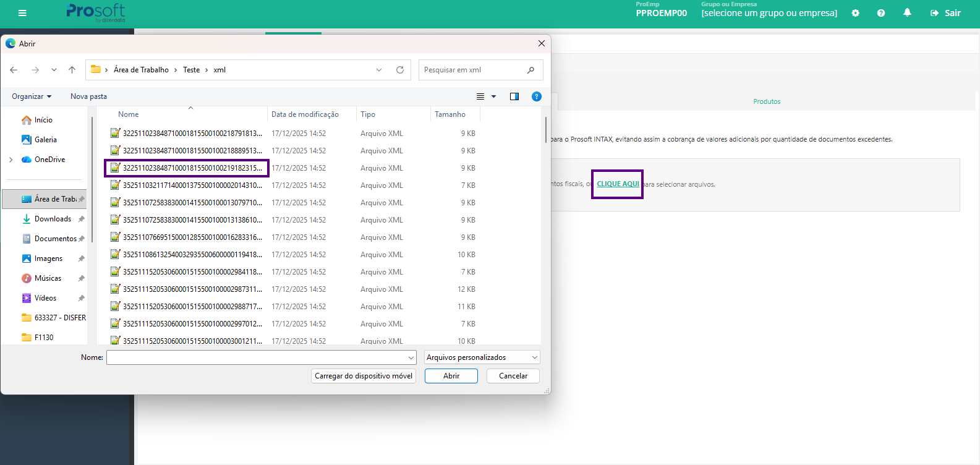Open the notifications bell
Image resolution: width=980 pixels, height=465 pixels.
[907, 13]
